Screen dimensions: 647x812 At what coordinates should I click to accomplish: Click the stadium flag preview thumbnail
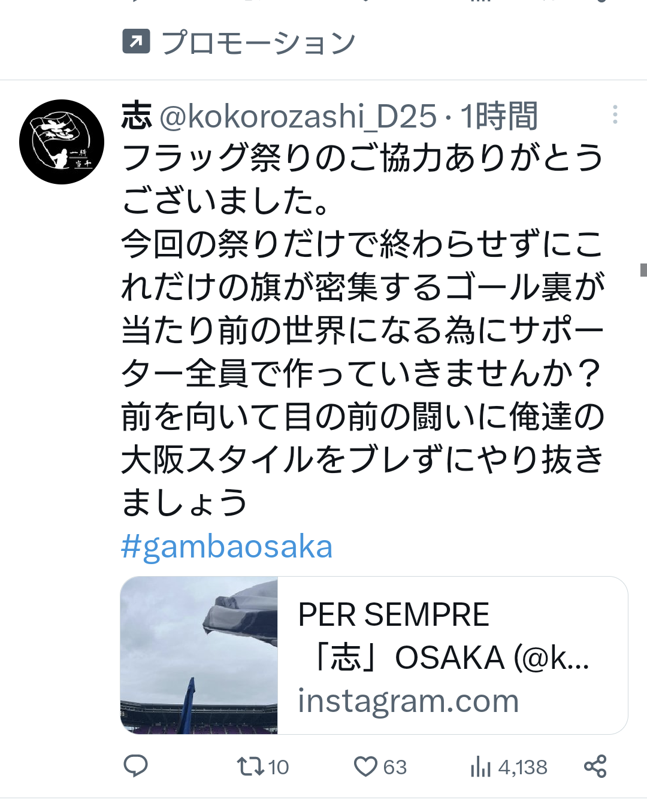199,655
